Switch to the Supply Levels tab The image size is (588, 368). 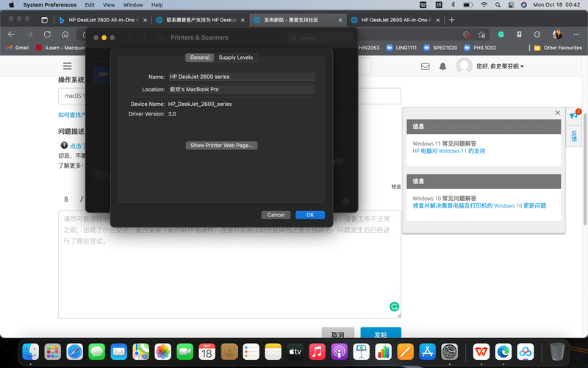[235, 57]
